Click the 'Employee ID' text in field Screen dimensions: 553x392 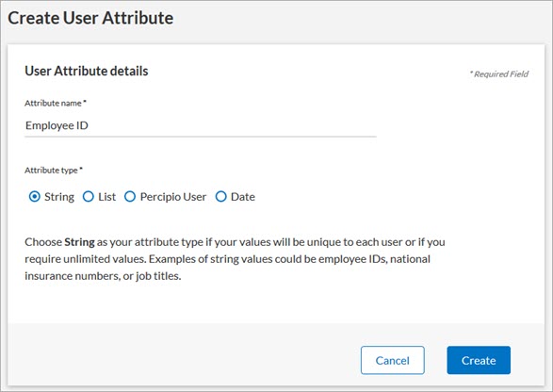[57, 125]
